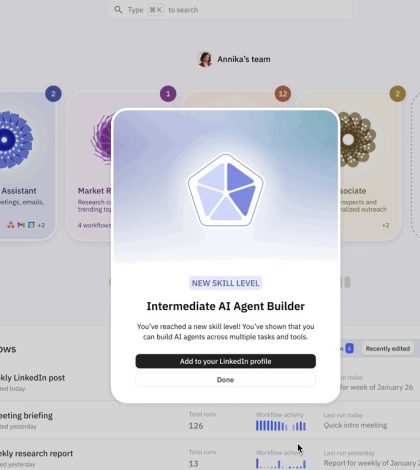Open Annika's team avatar
This screenshot has width=420, height=470.
pyautogui.click(x=205, y=59)
